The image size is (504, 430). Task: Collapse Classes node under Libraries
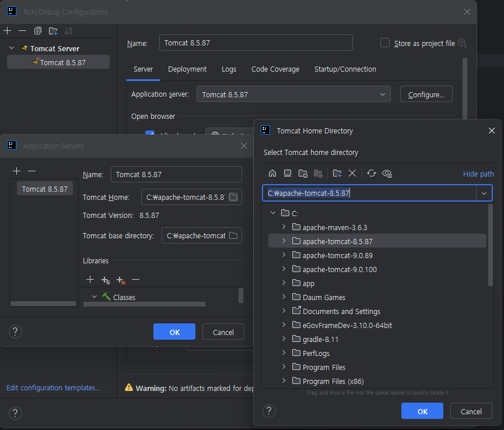pyautogui.click(x=94, y=297)
